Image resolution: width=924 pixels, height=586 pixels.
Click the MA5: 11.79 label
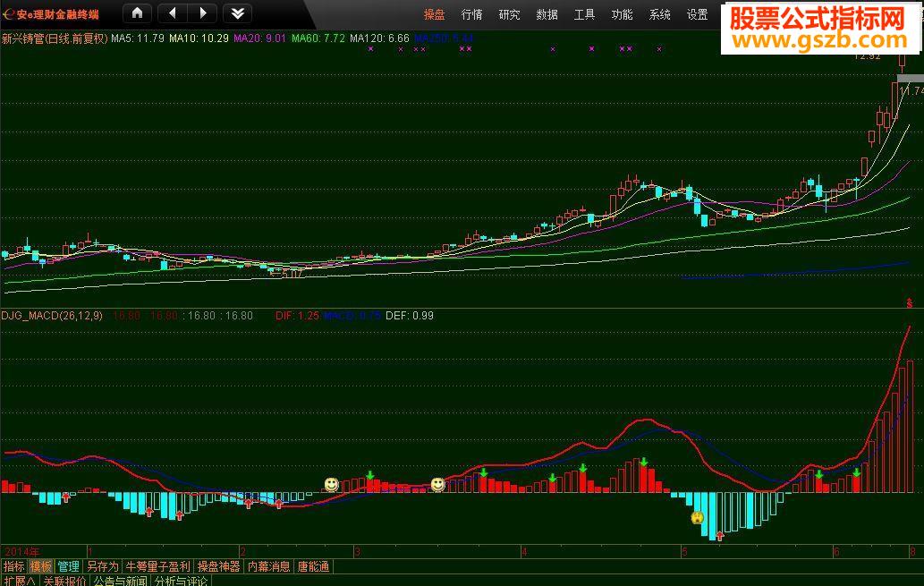coord(138,38)
